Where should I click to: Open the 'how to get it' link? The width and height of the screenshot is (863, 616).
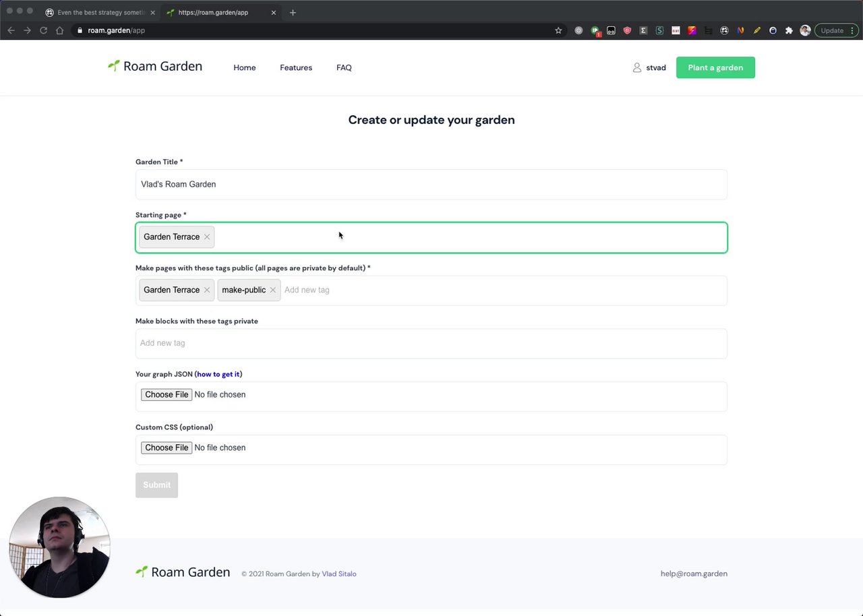point(218,374)
